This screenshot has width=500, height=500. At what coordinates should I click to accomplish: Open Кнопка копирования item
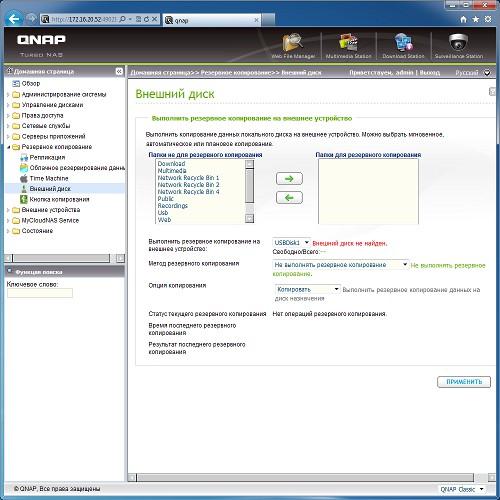(x=55, y=199)
